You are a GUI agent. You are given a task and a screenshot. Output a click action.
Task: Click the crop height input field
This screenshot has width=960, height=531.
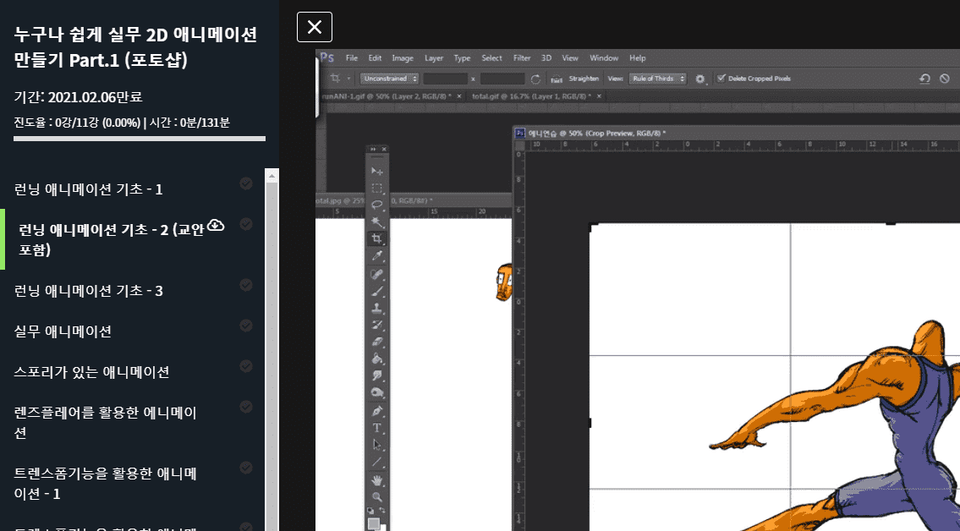pyautogui.click(x=502, y=78)
